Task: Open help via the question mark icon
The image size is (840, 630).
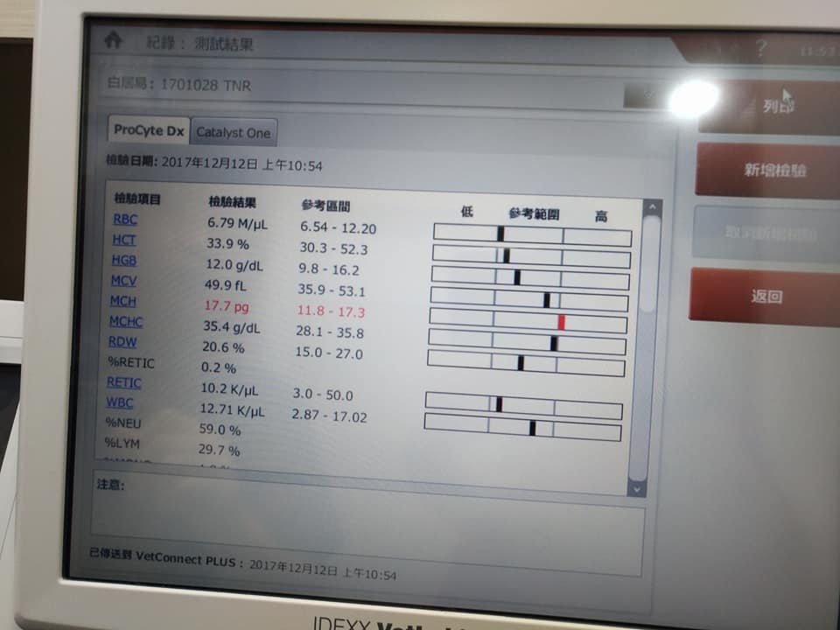Action: coord(761,49)
